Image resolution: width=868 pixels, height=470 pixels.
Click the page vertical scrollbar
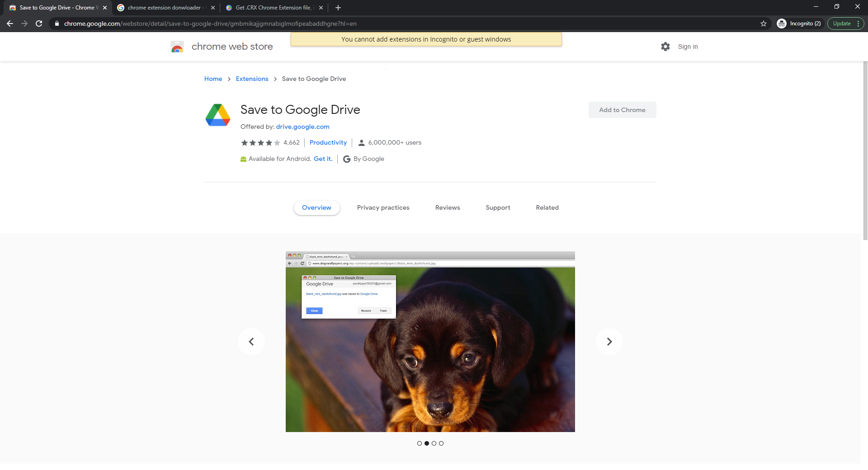(x=865, y=150)
